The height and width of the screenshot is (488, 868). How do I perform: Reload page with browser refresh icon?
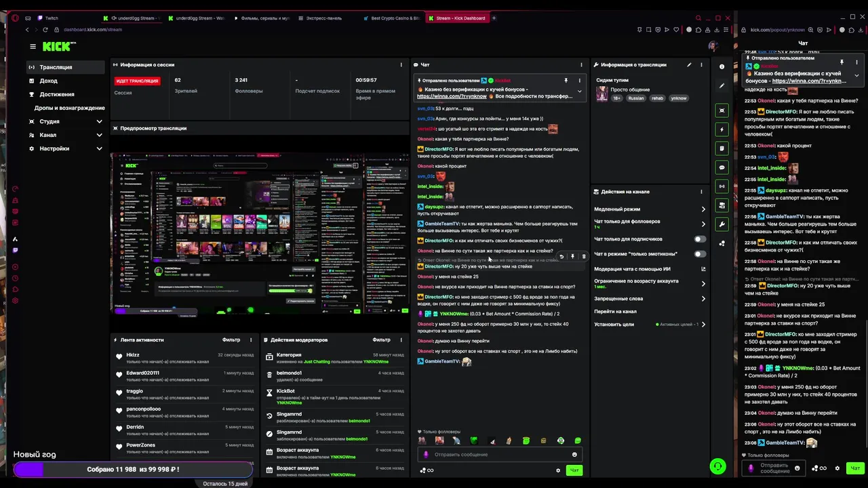(x=45, y=30)
